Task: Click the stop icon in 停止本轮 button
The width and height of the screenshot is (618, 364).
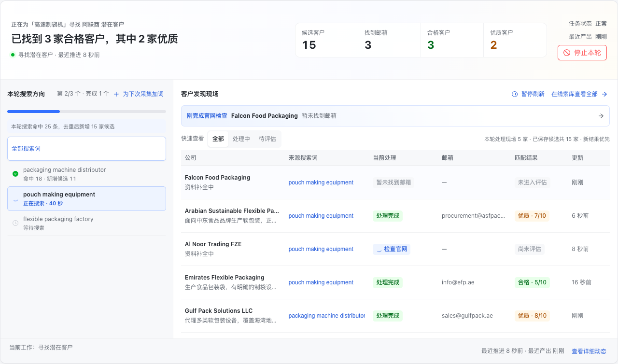Action: click(567, 53)
